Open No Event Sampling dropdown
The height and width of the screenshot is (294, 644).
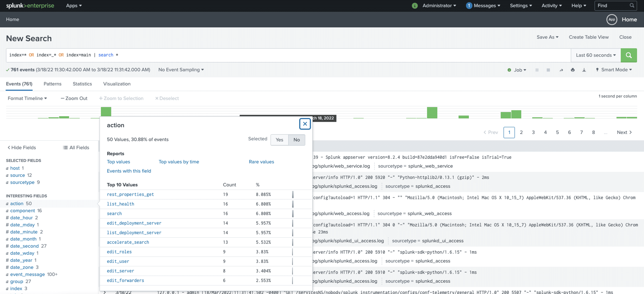click(181, 70)
